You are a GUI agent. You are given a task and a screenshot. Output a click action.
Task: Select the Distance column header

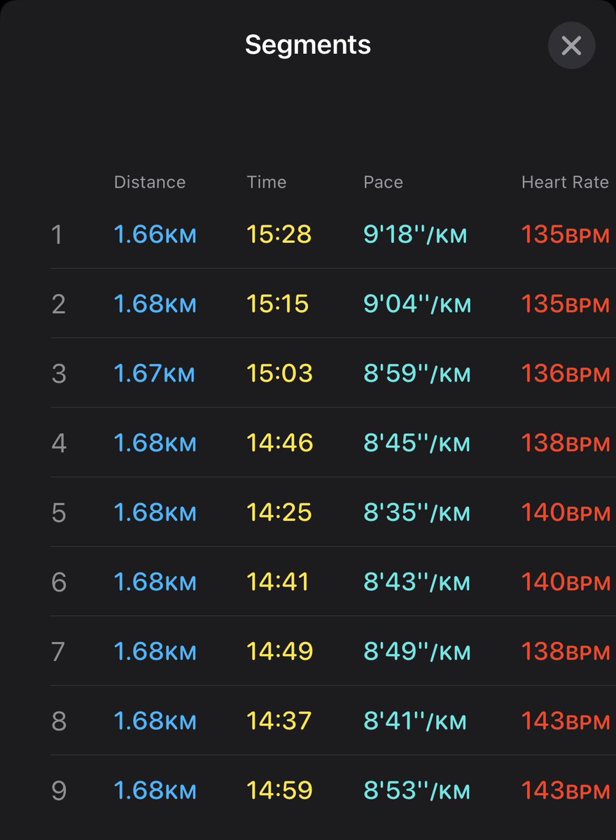click(150, 182)
